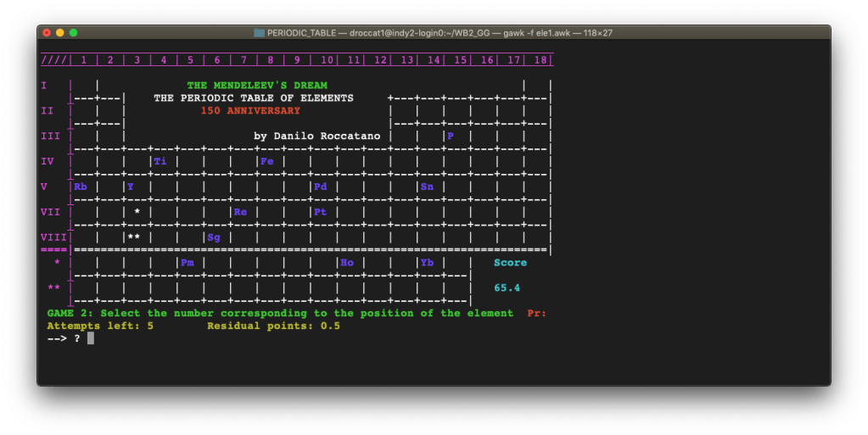The height and width of the screenshot is (435, 868).
Task: Click the window title text PERIODIC_TABLE
Action: (x=302, y=33)
